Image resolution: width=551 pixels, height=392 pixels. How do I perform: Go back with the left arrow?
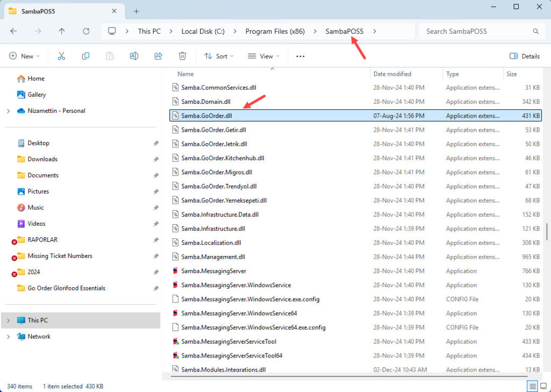point(13,31)
